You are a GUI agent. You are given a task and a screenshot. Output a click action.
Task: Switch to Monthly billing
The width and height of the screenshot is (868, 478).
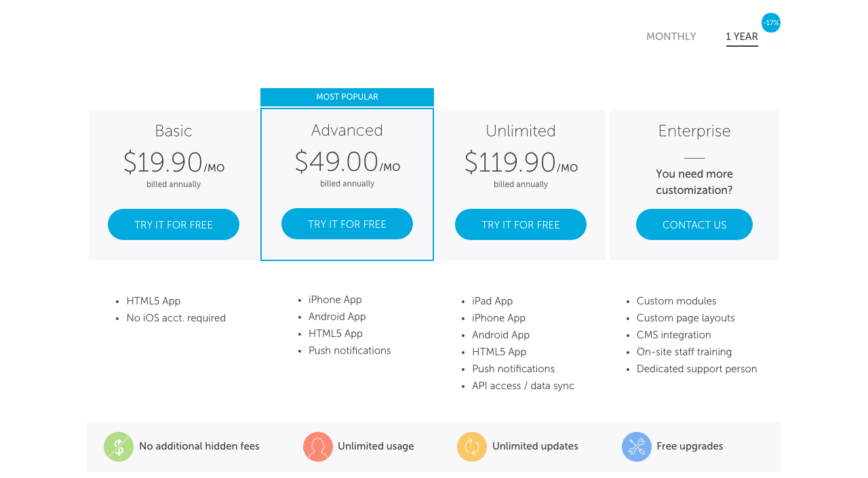tap(671, 37)
